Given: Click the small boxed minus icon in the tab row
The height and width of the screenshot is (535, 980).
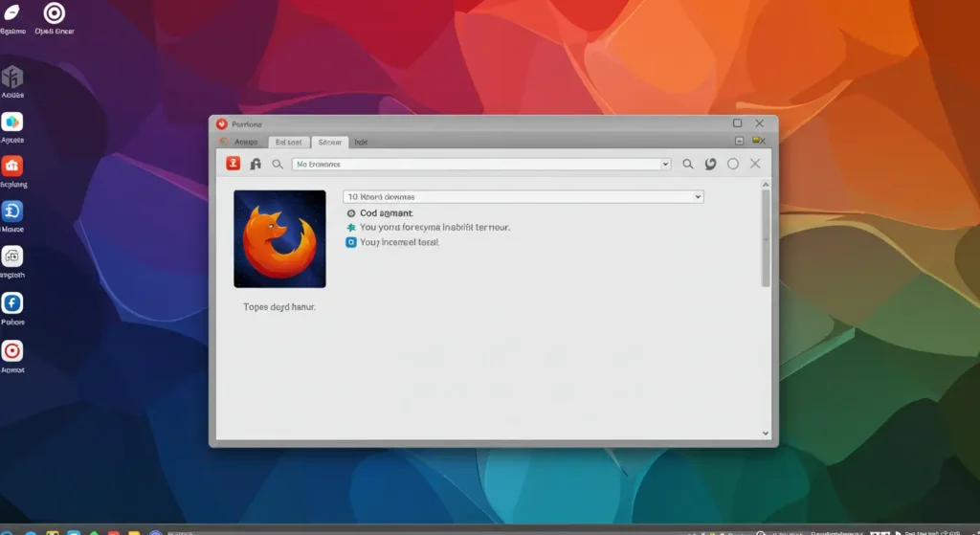Looking at the screenshot, I should (x=740, y=141).
